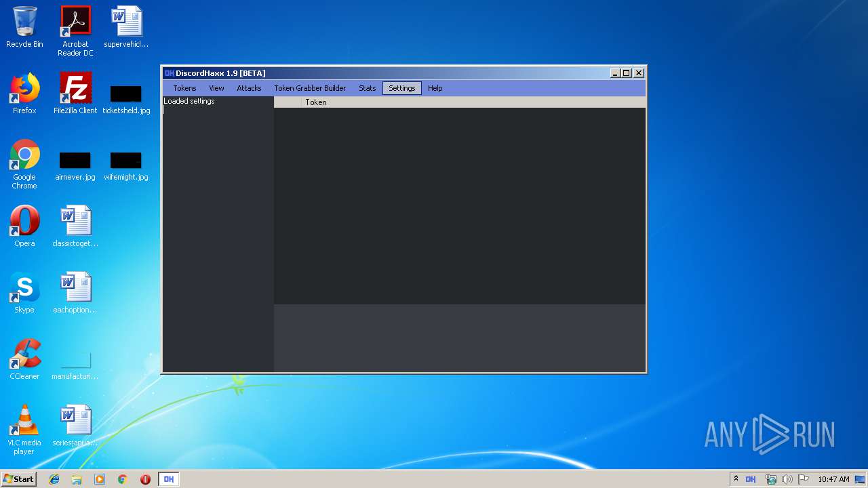The image size is (868, 488).
Task: Close the DiscordHaxx window
Action: (639, 73)
